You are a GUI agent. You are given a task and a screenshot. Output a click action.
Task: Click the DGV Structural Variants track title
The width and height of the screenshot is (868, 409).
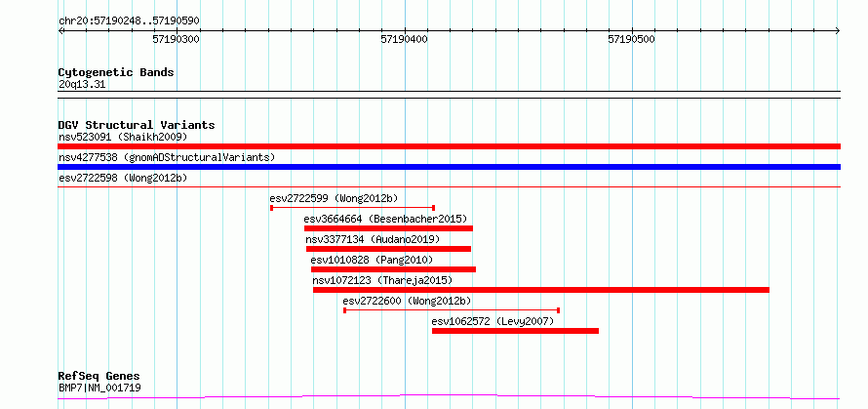137,125
